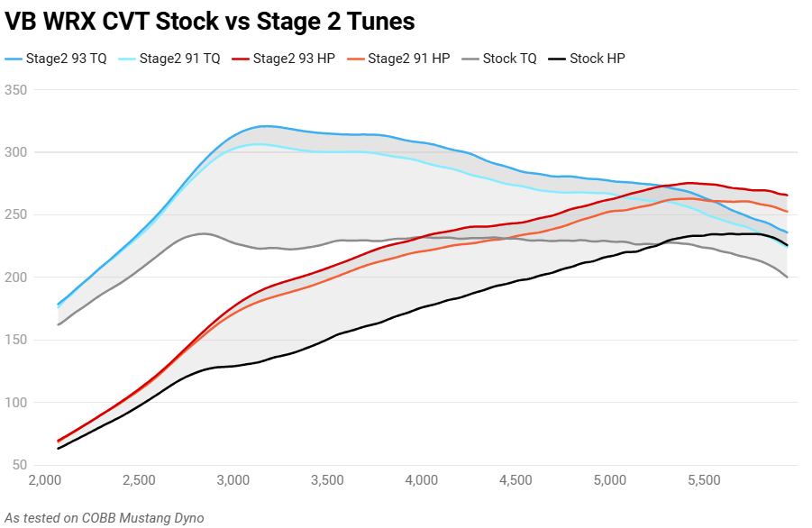
Task: Click the COBB Mustang Dyno footnote
Action: tap(105, 517)
